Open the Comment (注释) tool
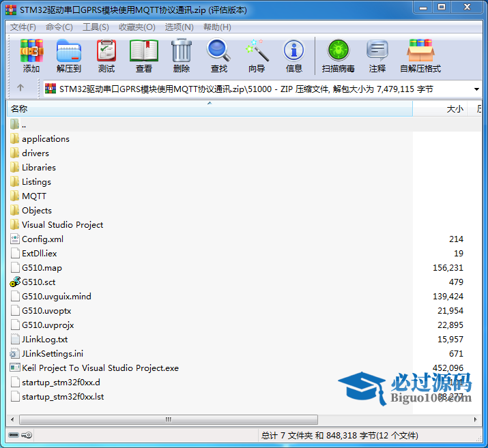 click(377, 50)
